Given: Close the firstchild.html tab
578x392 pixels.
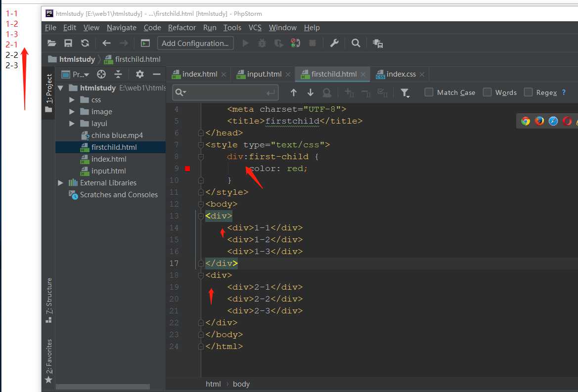Looking at the screenshot, I should tap(363, 75).
